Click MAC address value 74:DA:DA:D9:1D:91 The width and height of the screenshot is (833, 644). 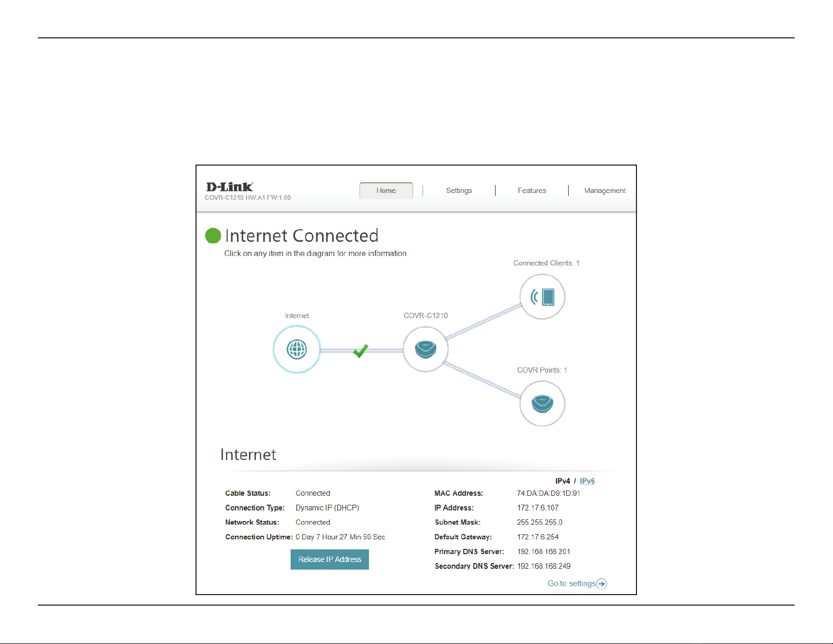[549, 493]
